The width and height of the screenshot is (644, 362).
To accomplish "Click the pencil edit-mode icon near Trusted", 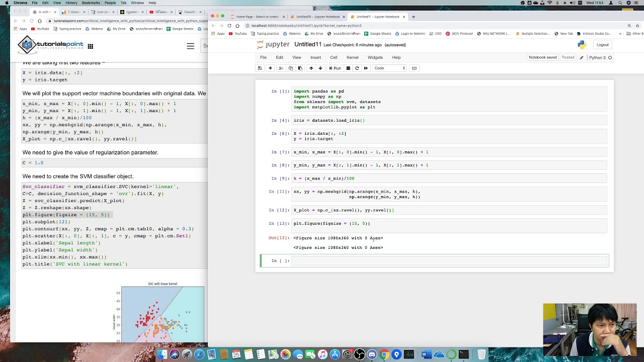I will pos(582,57).
